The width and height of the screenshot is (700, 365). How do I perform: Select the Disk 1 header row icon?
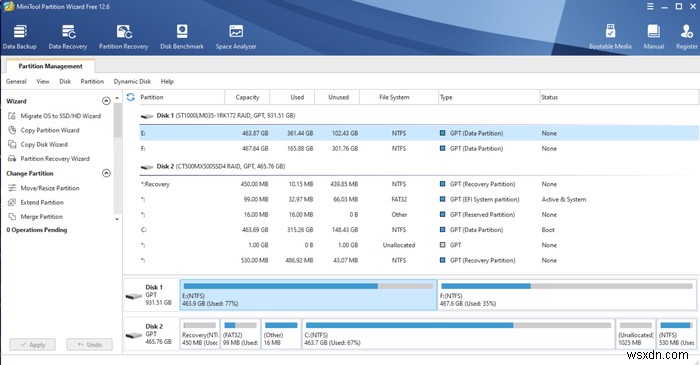pos(147,116)
